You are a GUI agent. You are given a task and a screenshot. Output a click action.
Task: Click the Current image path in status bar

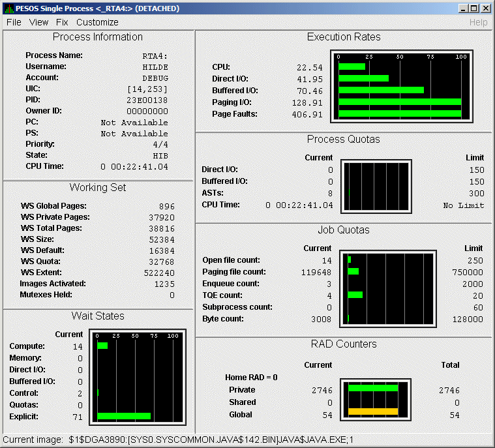pyautogui.click(x=211, y=440)
